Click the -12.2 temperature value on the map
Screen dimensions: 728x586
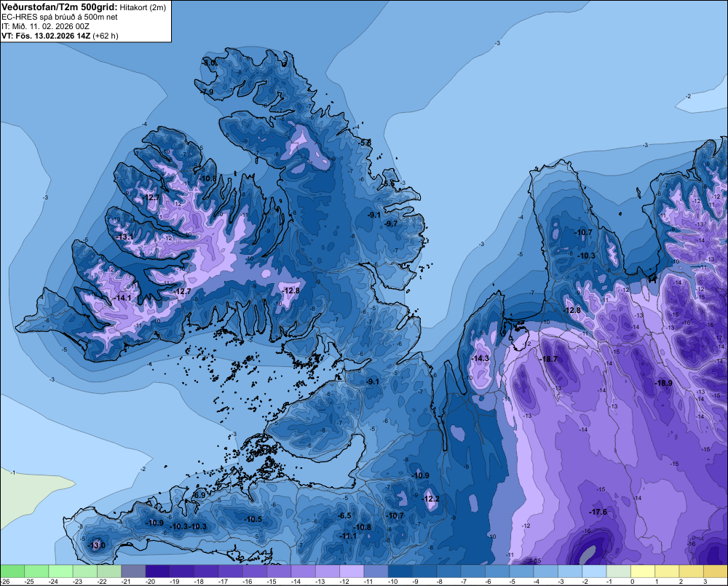point(430,499)
